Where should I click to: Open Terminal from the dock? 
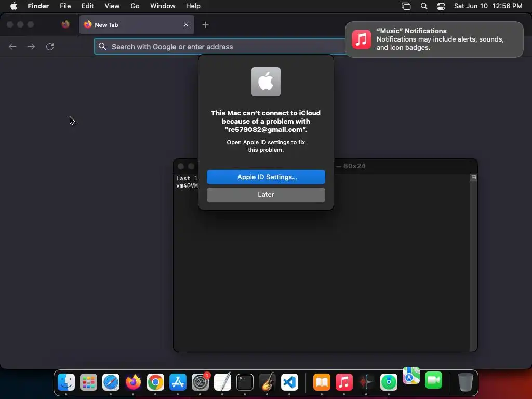click(245, 382)
